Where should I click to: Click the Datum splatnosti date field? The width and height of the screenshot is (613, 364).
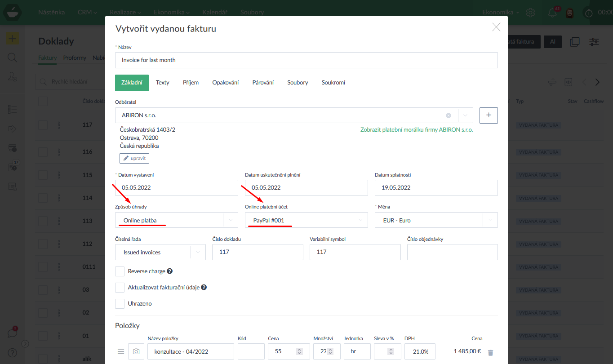coord(436,188)
